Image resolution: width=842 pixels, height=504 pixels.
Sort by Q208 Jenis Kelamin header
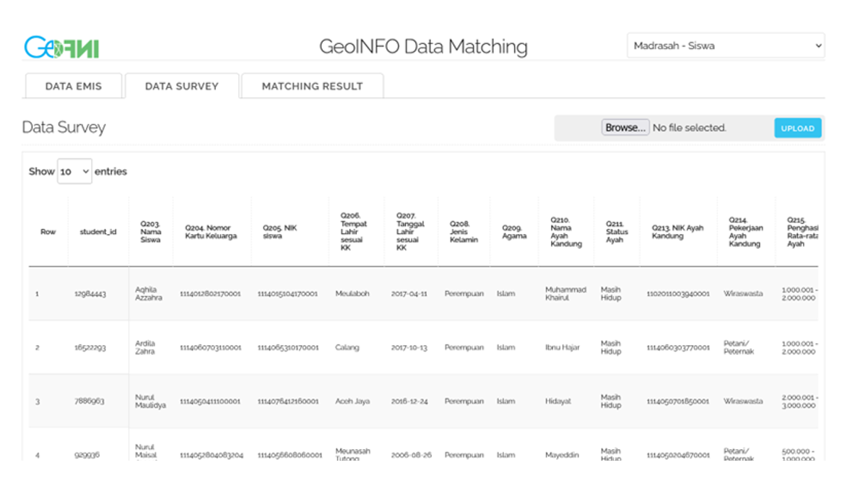pyautogui.click(x=464, y=232)
